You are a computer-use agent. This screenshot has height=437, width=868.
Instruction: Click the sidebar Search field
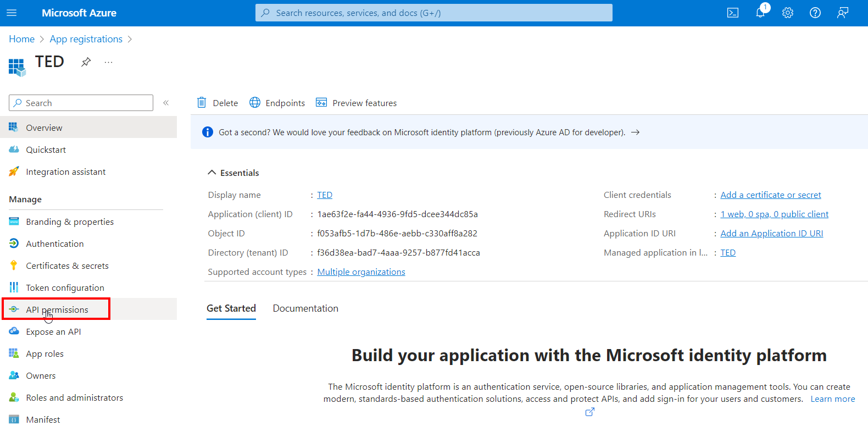81,103
